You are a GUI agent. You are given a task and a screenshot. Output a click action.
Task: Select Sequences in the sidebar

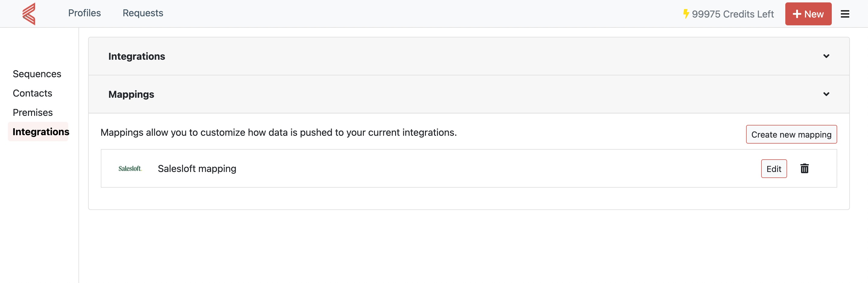tap(37, 74)
